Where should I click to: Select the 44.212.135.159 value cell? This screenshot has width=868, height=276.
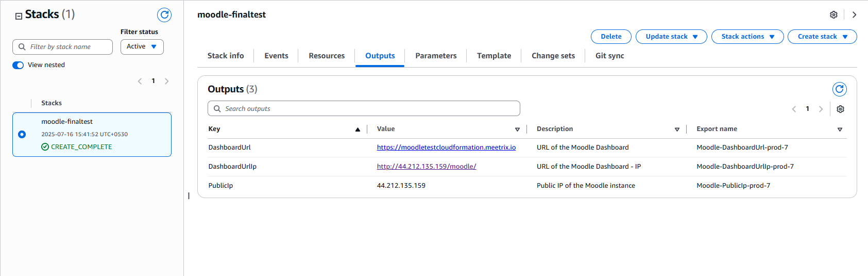pos(401,186)
